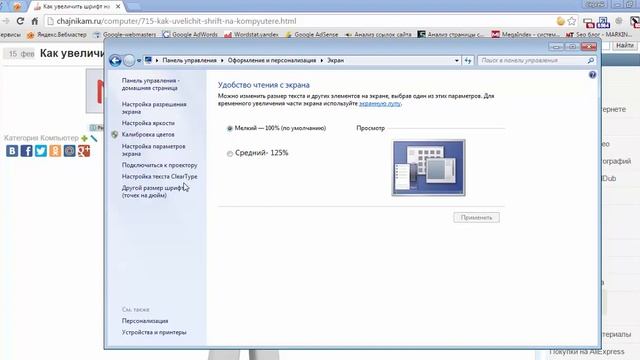Open 'Анализ ссылок сайта' bookmark
This screenshot has width=640, height=360.
click(x=378, y=35)
